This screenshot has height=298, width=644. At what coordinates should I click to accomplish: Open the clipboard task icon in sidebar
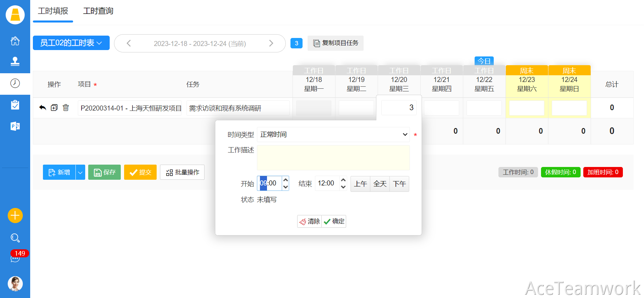[x=15, y=105]
